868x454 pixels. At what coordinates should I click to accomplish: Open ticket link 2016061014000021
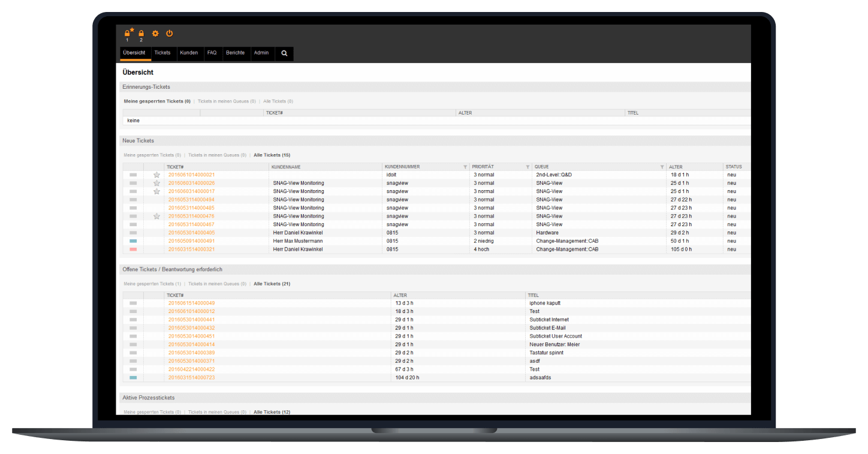tap(191, 175)
